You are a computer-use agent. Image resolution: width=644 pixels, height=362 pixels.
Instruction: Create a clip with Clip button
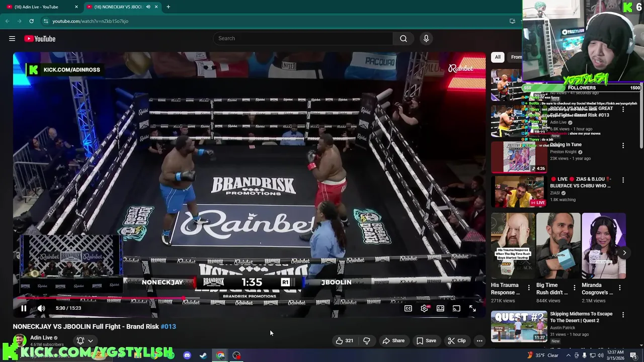point(456,340)
